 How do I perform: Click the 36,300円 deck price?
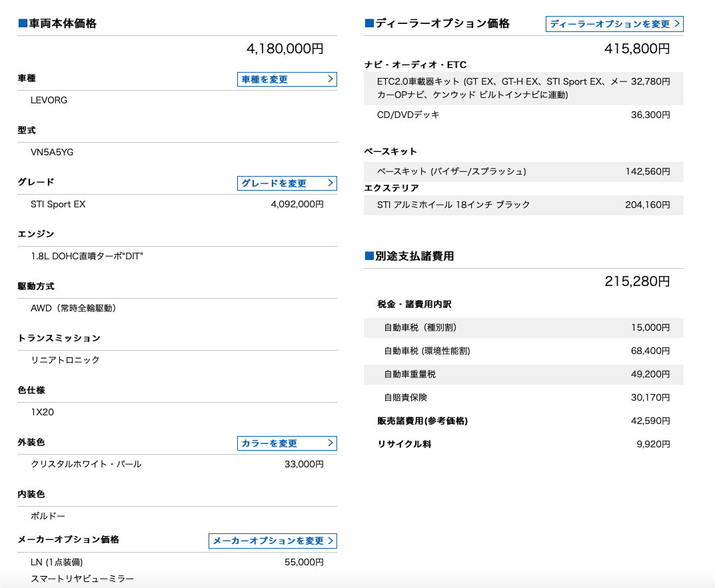click(x=651, y=115)
